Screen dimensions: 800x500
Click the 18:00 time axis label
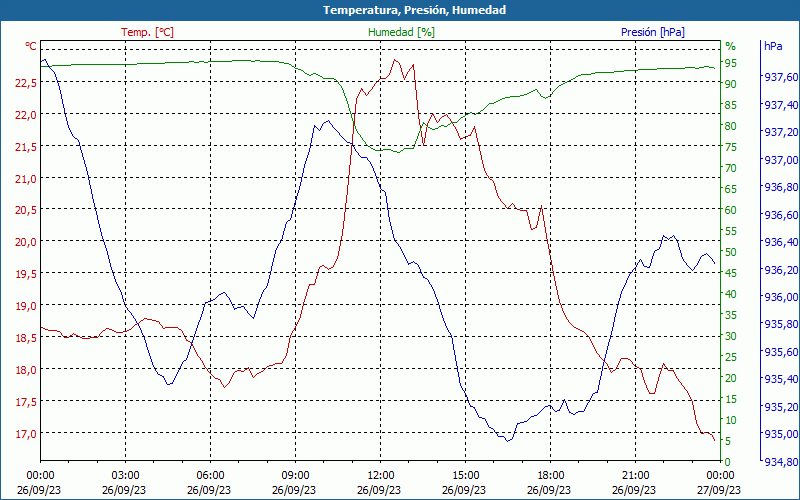point(551,477)
